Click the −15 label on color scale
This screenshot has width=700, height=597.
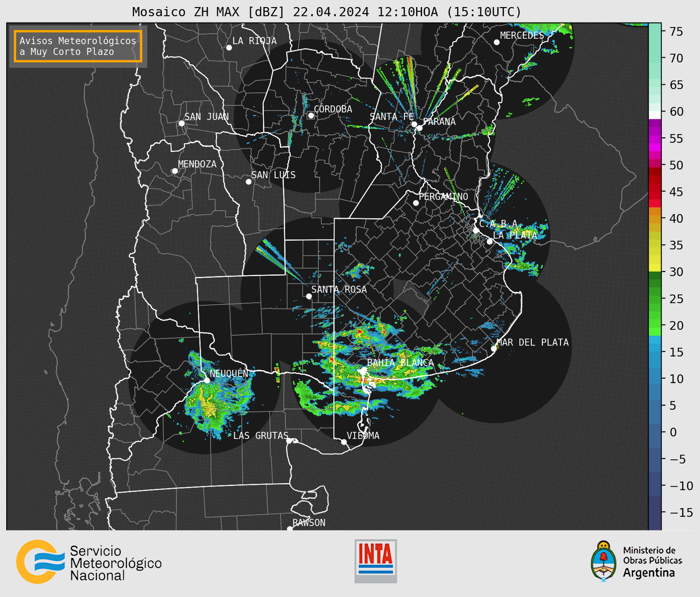pyautogui.click(x=681, y=512)
